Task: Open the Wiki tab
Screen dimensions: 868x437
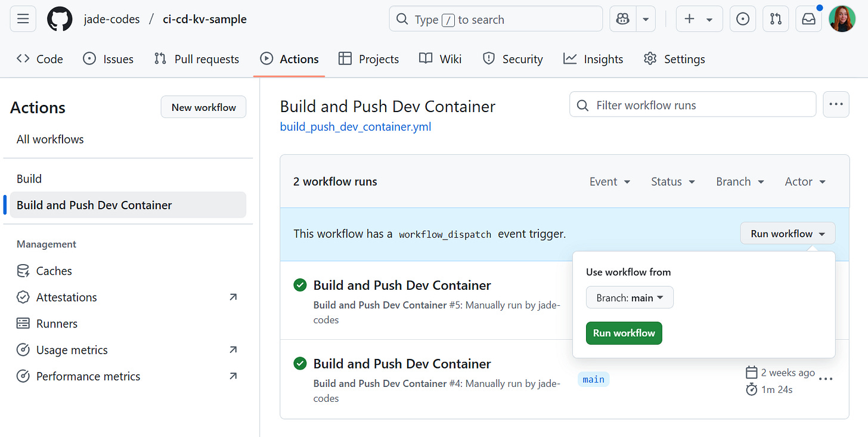Action: pos(441,59)
